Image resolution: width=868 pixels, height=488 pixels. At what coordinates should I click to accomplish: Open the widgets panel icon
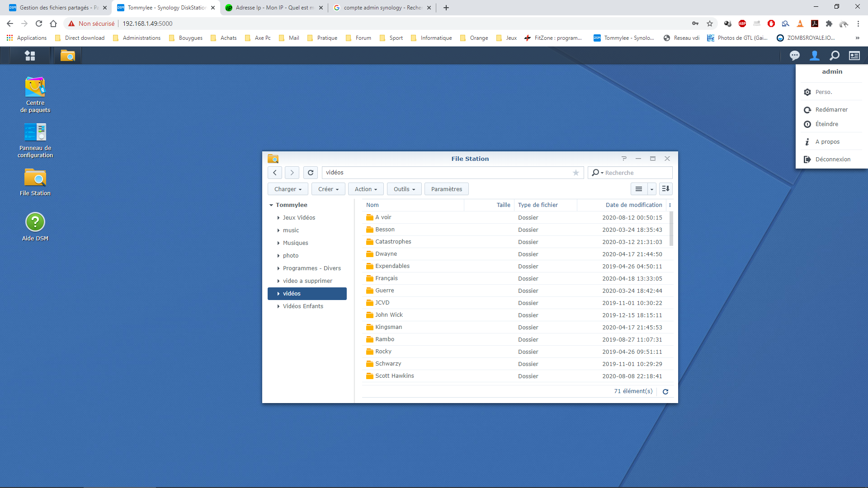point(854,56)
